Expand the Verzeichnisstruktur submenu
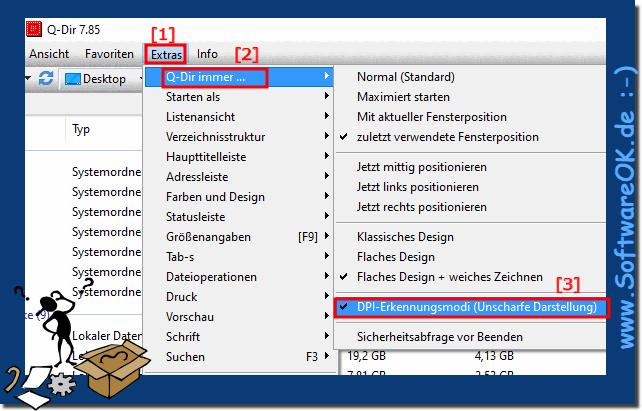 [x=239, y=137]
